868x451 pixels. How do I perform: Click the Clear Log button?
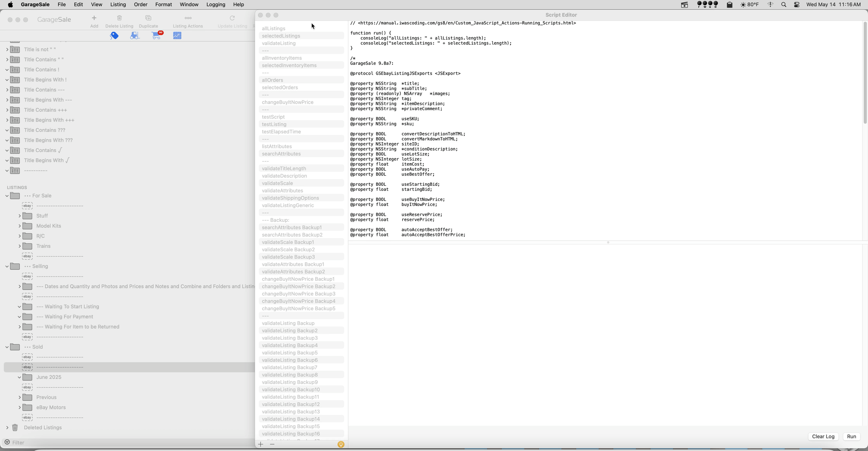823,436
